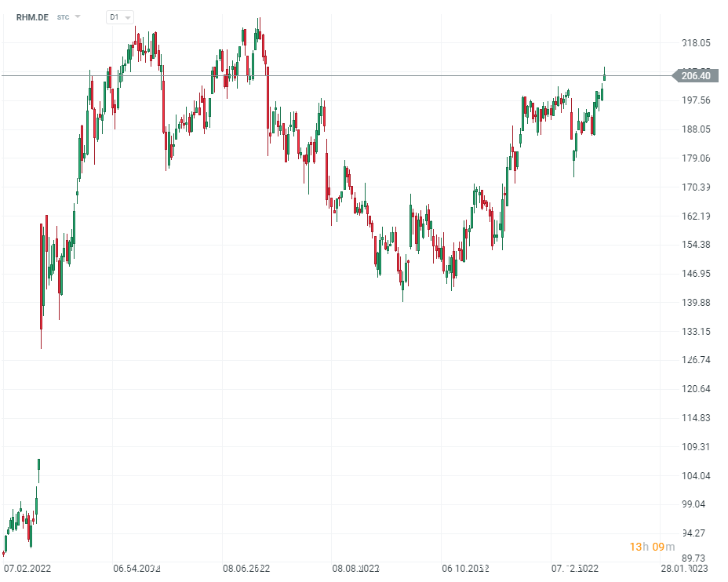This screenshot has width=728, height=582.
Task: Open the STC instrument type dropdown arrow
Action: click(x=78, y=16)
